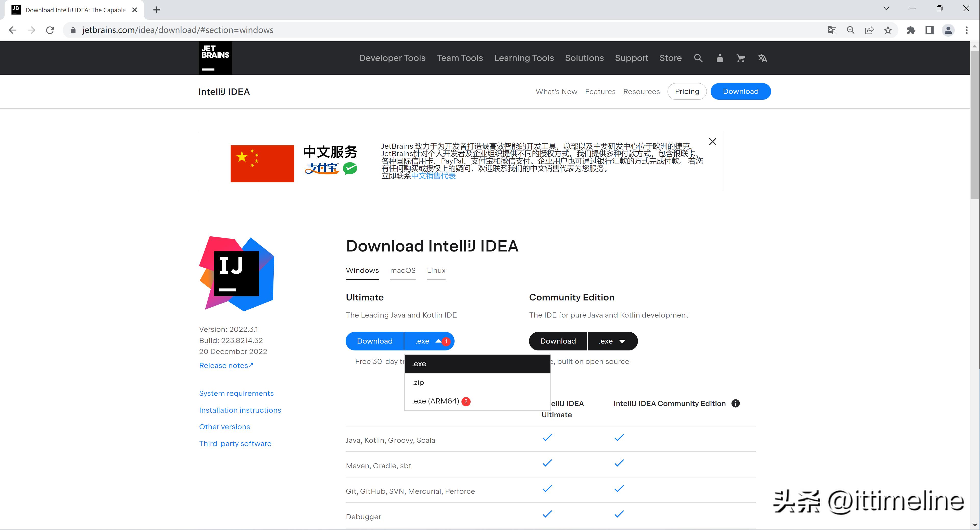Open the Pricing page
Screen dimensions: 980x530
pyautogui.click(x=687, y=91)
